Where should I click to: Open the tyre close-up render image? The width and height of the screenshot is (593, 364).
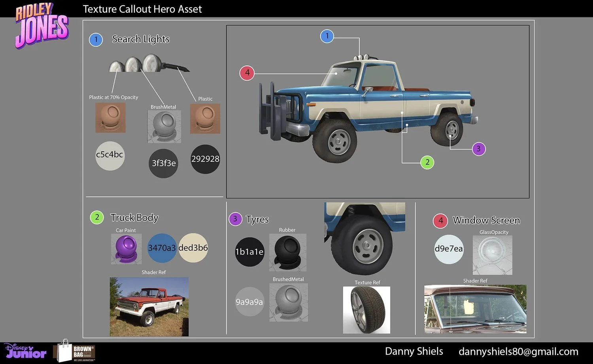click(x=364, y=238)
